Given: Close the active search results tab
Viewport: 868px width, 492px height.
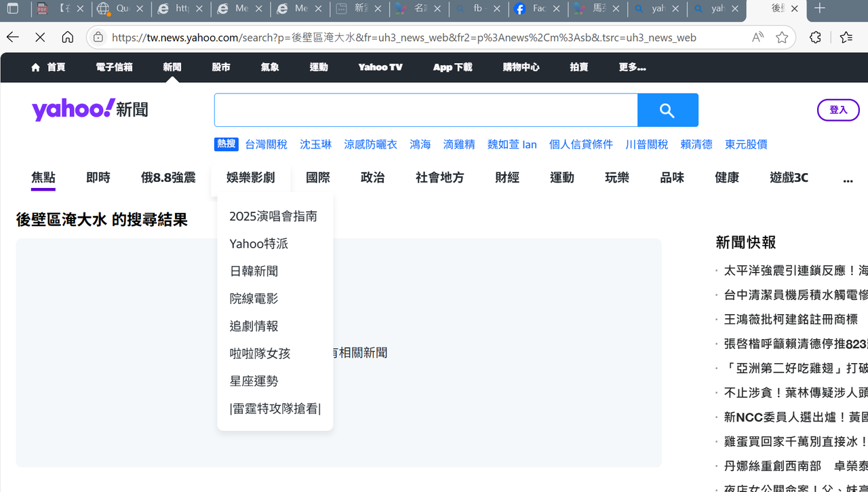Looking at the screenshot, I should (x=794, y=9).
